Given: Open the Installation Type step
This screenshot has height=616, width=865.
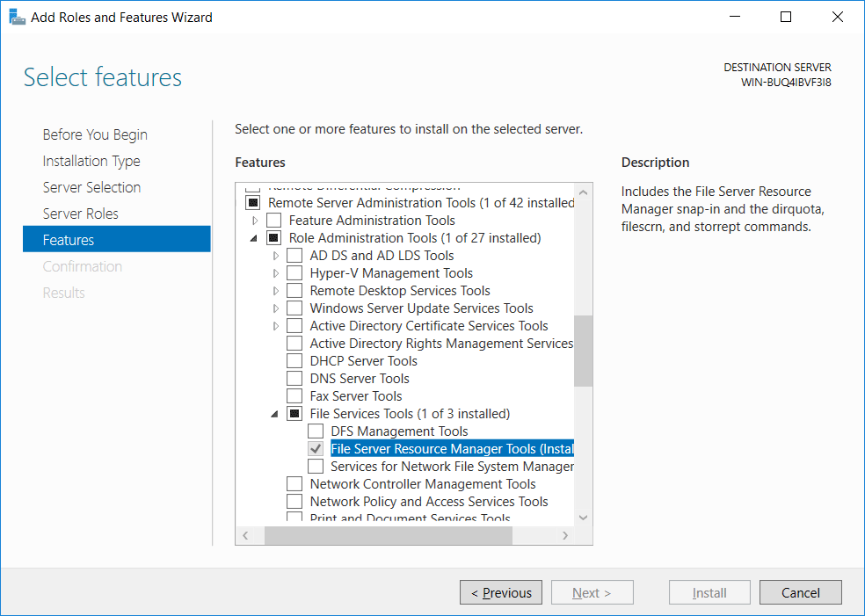Looking at the screenshot, I should [91, 161].
